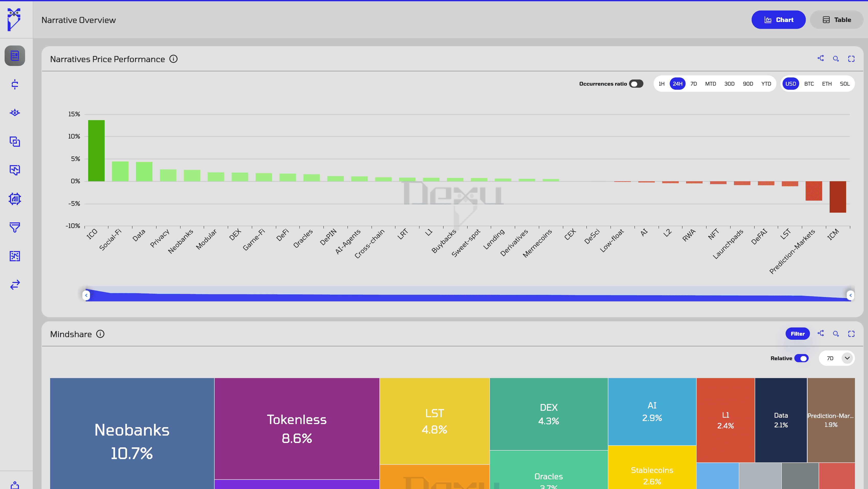Open the second sidebar node icon
The image size is (868, 489).
15,84
